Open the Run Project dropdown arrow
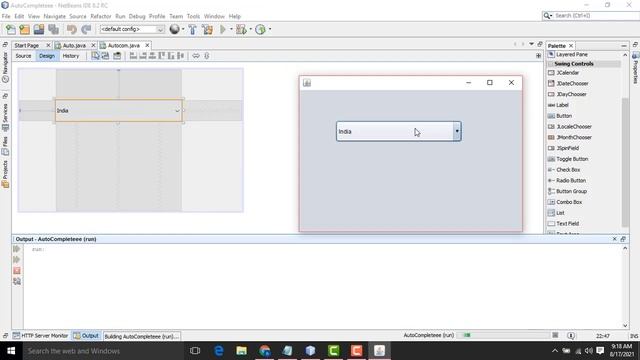This screenshot has height=360, width=640. pyautogui.click(x=231, y=29)
